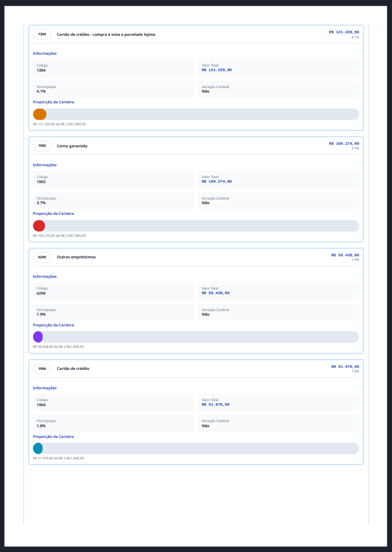
Task: Click Variação Cambial 'Não' in card 1304
Action: click(278, 89)
